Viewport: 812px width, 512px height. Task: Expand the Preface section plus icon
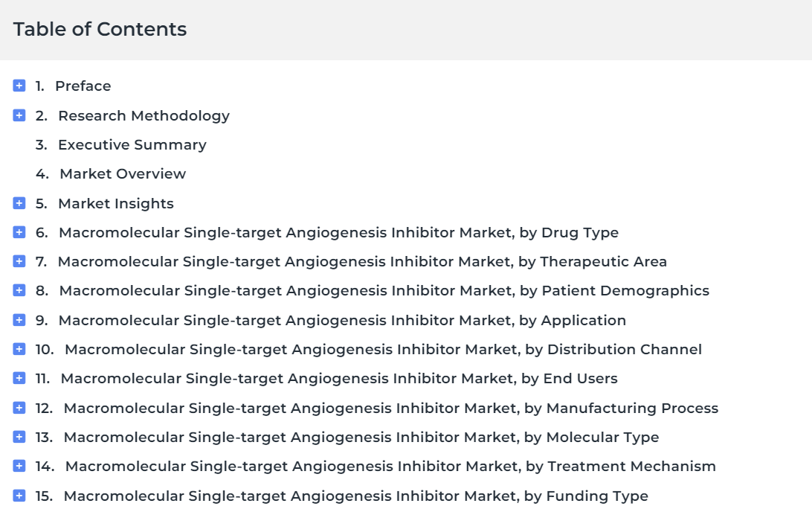click(x=19, y=86)
